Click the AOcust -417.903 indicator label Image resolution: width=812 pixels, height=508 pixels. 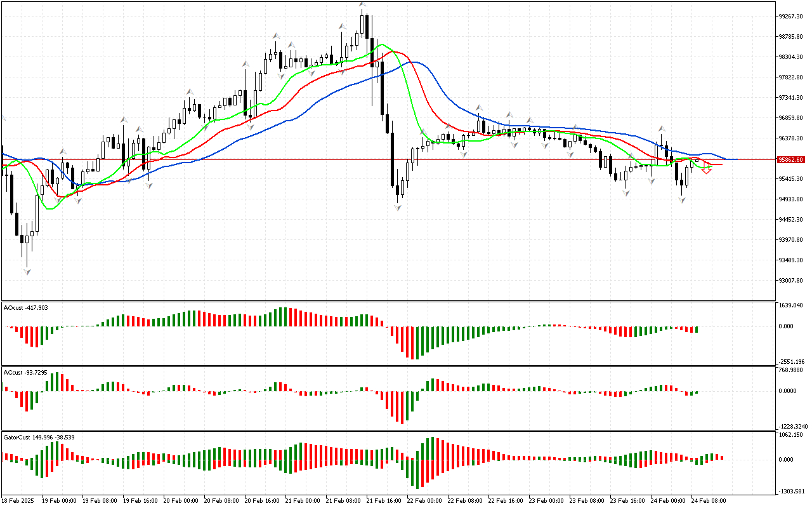[25, 308]
